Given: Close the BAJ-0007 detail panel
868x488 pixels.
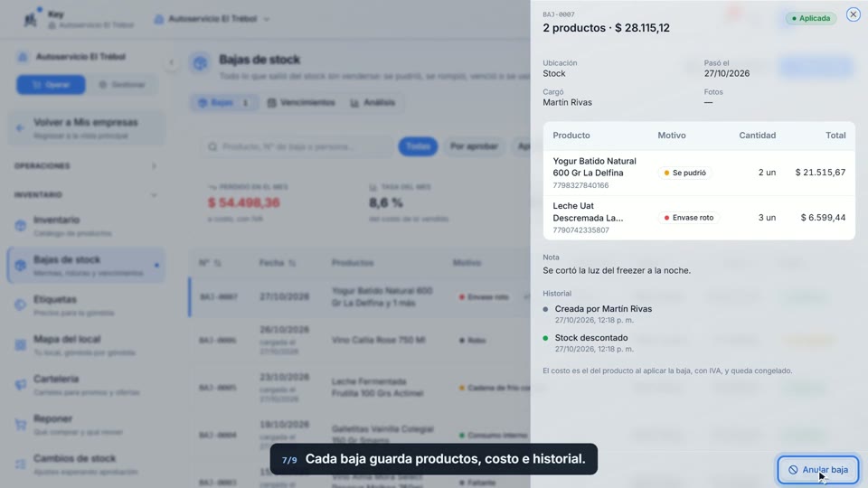Looking at the screenshot, I should pos(853,15).
